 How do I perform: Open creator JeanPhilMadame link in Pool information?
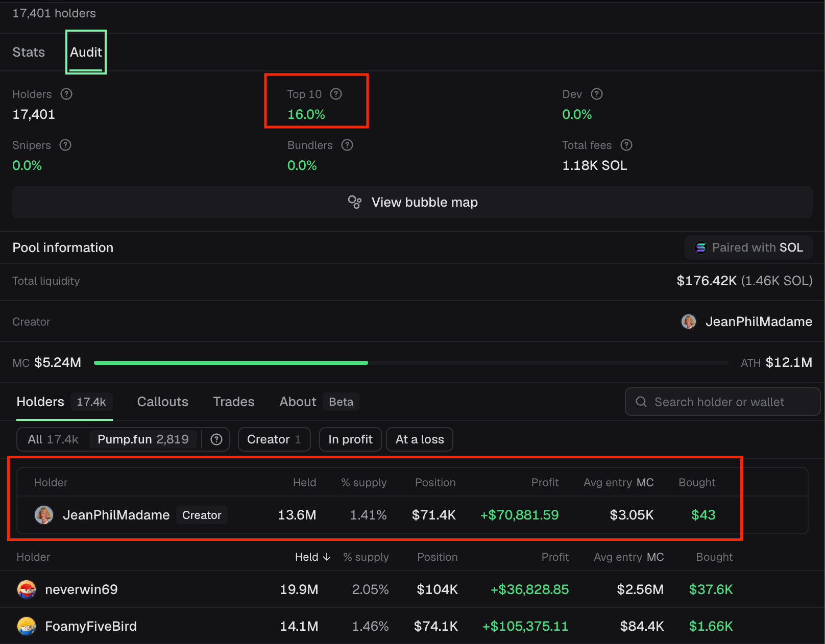coord(759,321)
